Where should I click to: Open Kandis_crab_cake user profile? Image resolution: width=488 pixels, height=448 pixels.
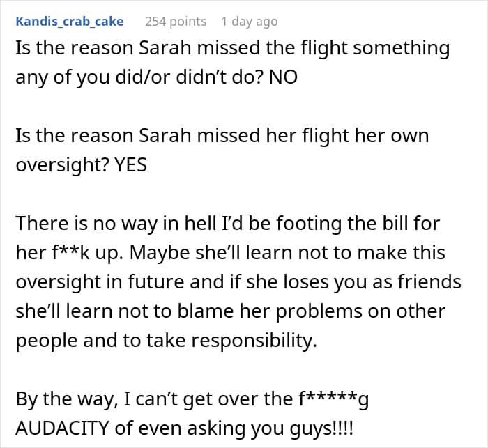pyautogui.click(x=70, y=22)
